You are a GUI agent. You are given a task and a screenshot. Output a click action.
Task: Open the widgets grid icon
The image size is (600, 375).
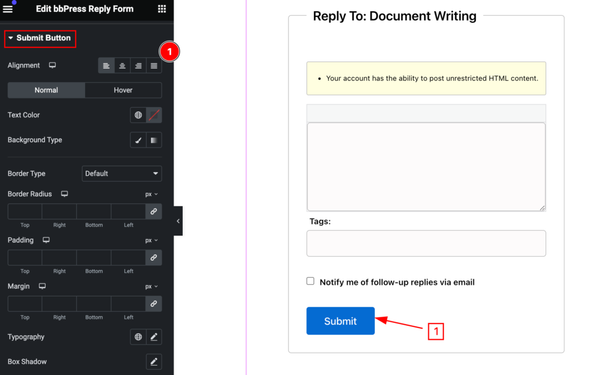tap(162, 9)
